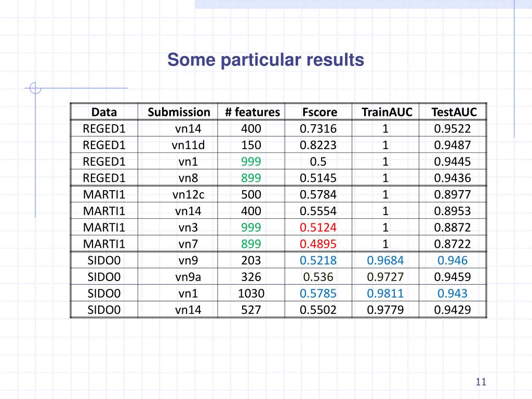Select Fscore value 0.8223
Viewport: 532px width, 399px height.
(x=318, y=145)
